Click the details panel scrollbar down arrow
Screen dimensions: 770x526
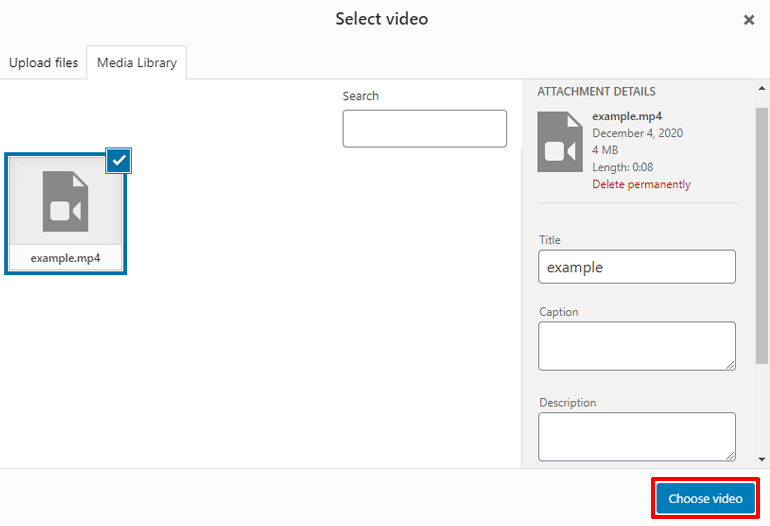coord(762,460)
